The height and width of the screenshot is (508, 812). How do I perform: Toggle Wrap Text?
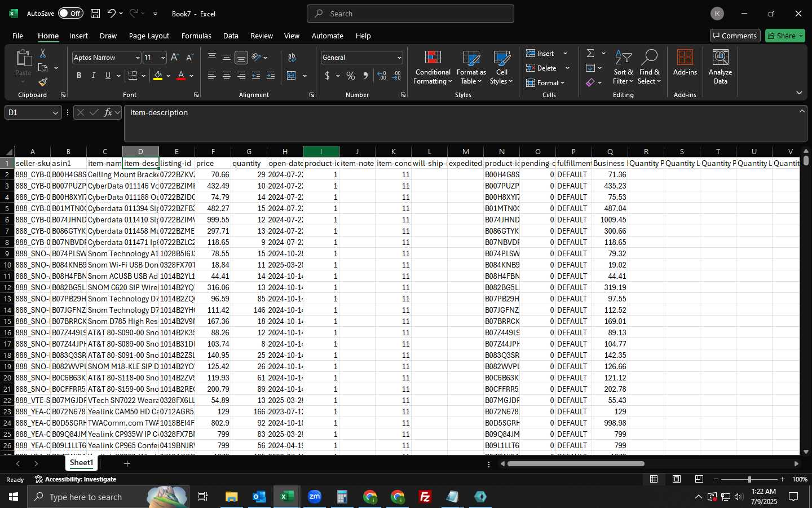coord(292,58)
